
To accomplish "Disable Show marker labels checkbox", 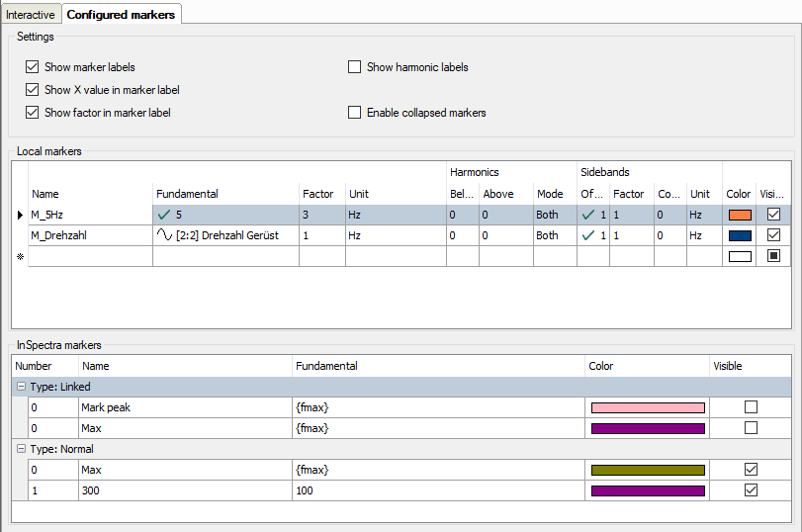I will [33, 67].
